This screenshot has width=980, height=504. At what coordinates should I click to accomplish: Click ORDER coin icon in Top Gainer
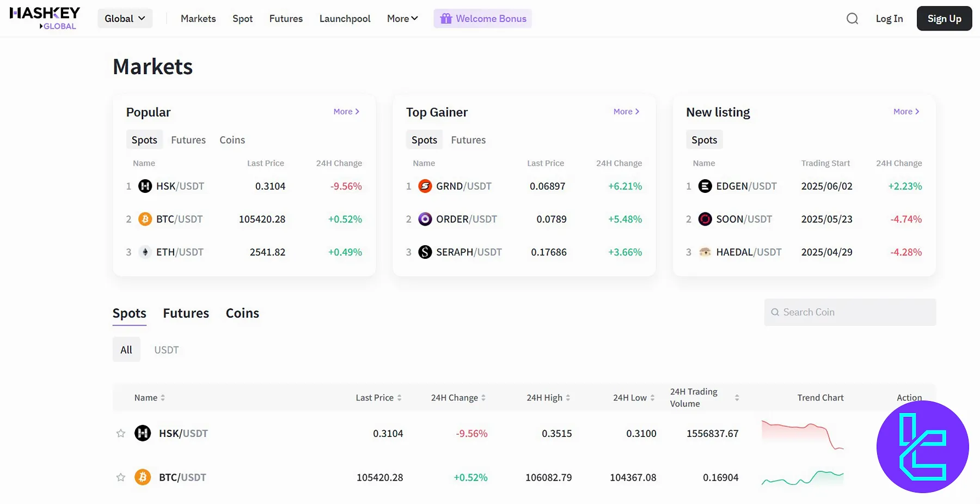425,219
